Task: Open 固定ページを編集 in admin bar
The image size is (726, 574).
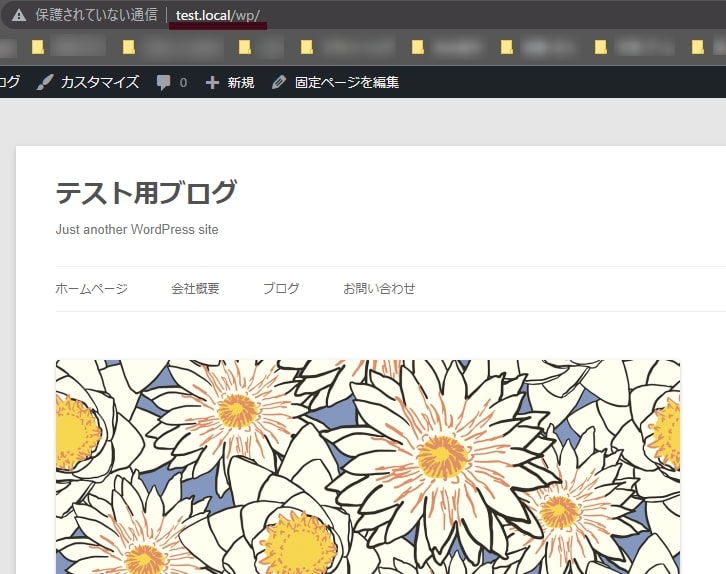Action: tap(347, 82)
